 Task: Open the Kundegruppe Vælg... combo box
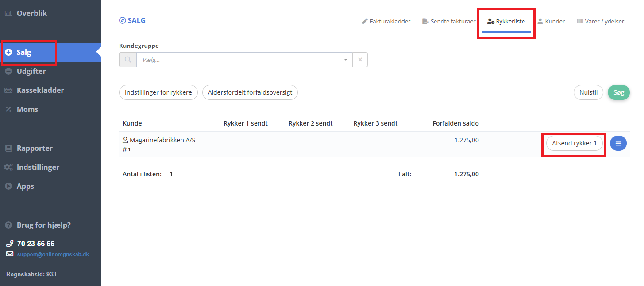coord(239,60)
